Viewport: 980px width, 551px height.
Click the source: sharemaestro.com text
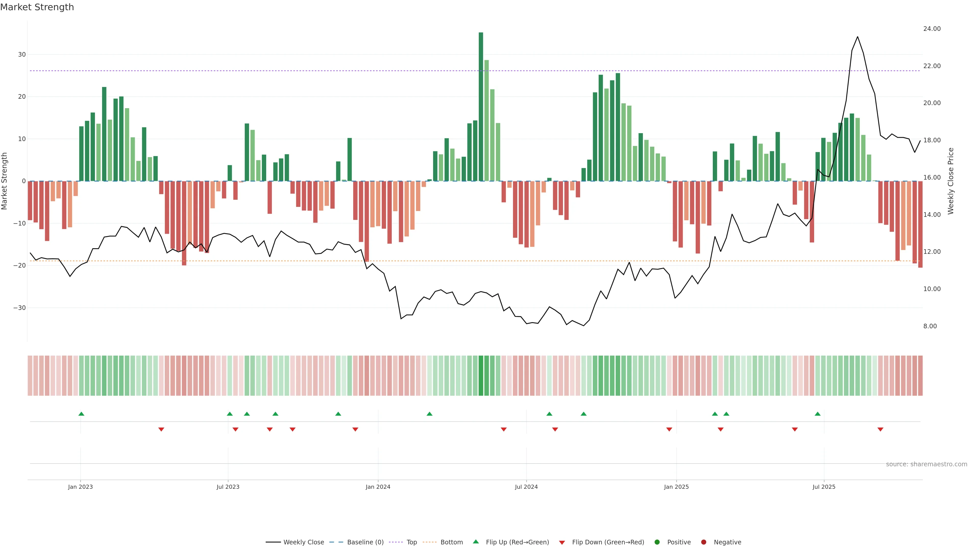coord(926,464)
